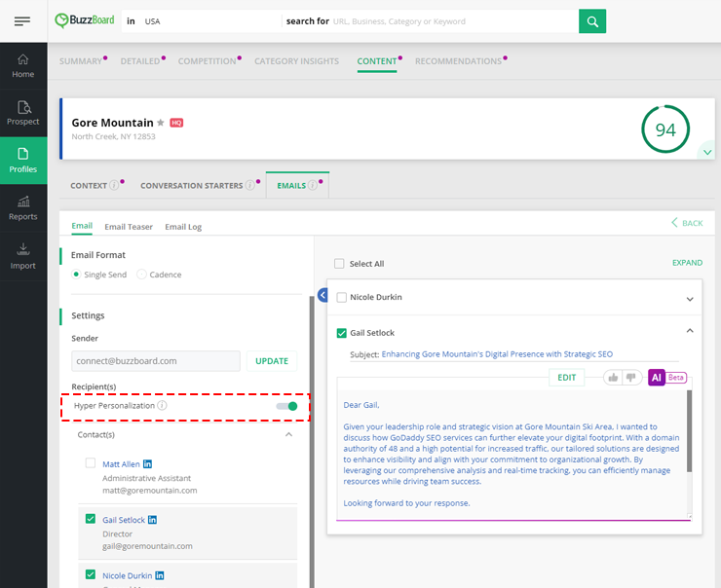
Task: Open Gail Setlock's contact link
Action: click(x=124, y=520)
